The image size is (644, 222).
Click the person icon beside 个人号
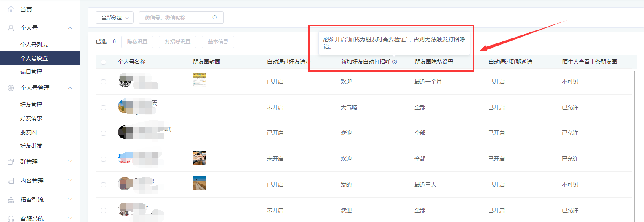[x=11, y=28]
